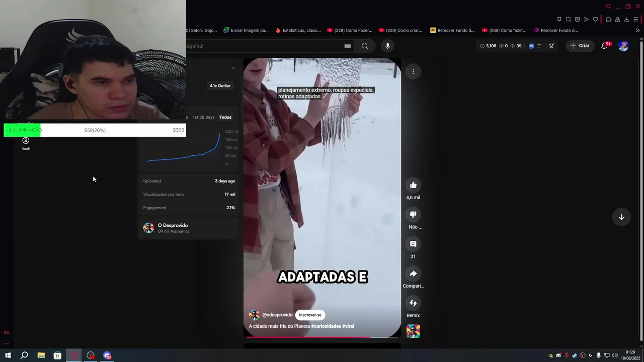This screenshot has height=362, width=644.
Task: Open the (229) Como criar... bookmark
Action: [400, 30]
